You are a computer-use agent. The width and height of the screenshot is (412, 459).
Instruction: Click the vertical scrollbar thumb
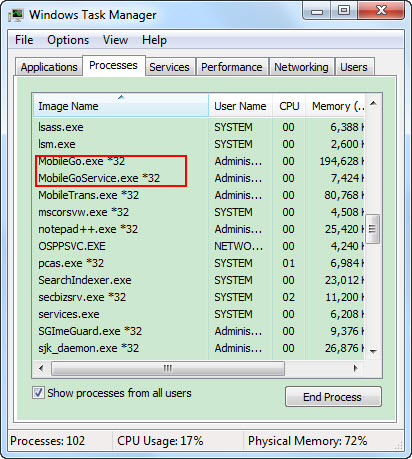(373, 229)
